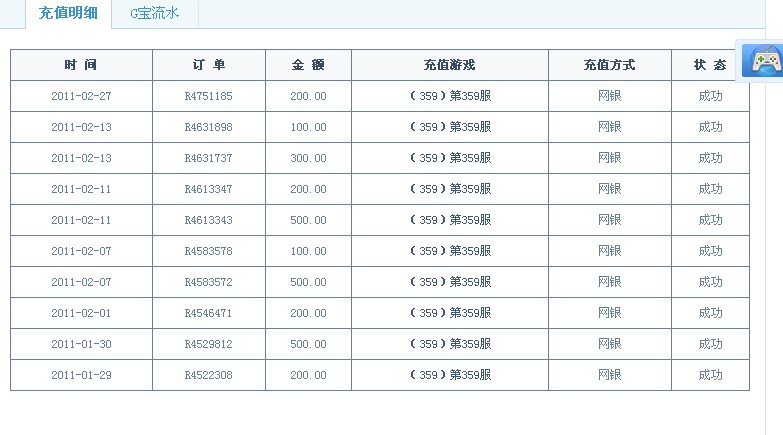Viewport: 783px width, 435px height.
Task: Select order number R4751185
Action: (x=208, y=96)
